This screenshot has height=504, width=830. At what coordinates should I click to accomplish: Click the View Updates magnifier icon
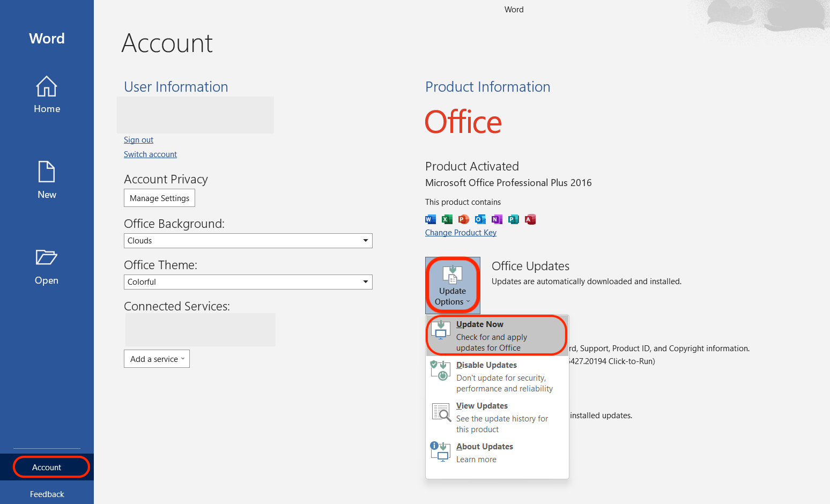coord(441,412)
